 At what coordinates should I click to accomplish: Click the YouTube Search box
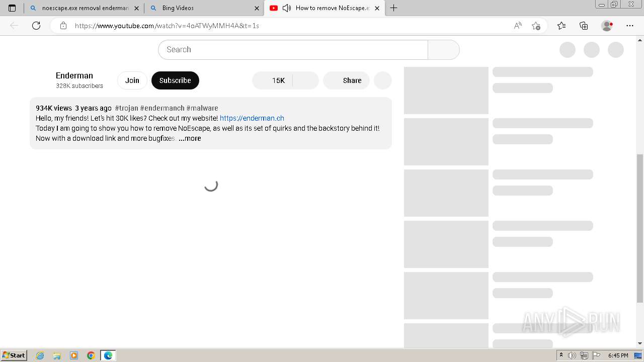(293, 50)
